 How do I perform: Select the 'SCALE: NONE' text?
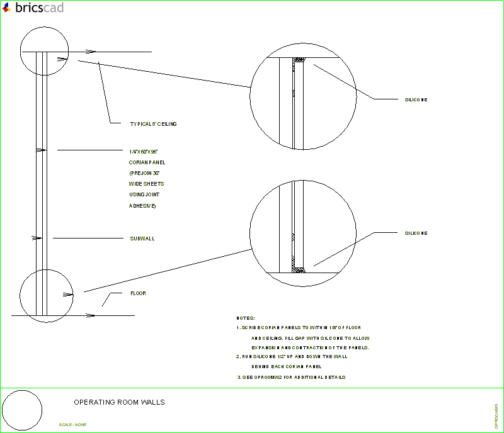[72, 425]
